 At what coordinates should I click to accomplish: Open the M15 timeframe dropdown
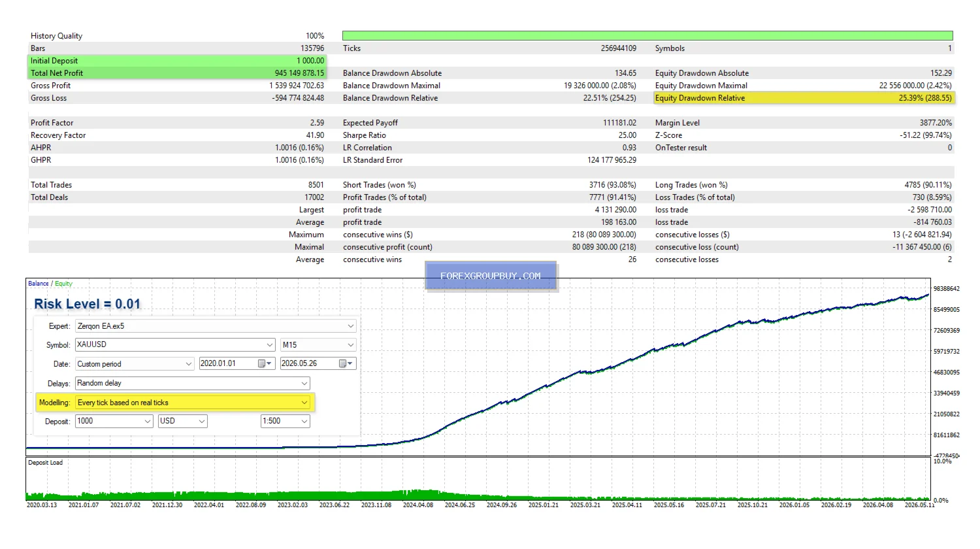318,344
